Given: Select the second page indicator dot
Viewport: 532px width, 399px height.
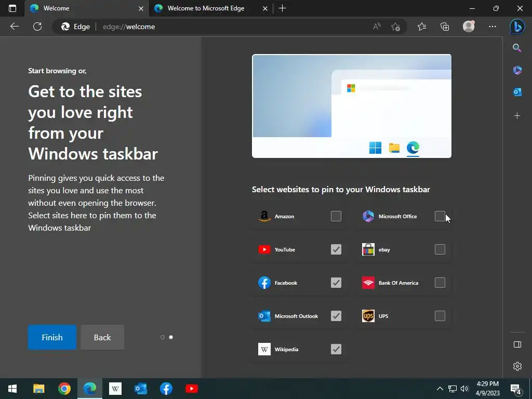Looking at the screenshot, I should [171, 337].
